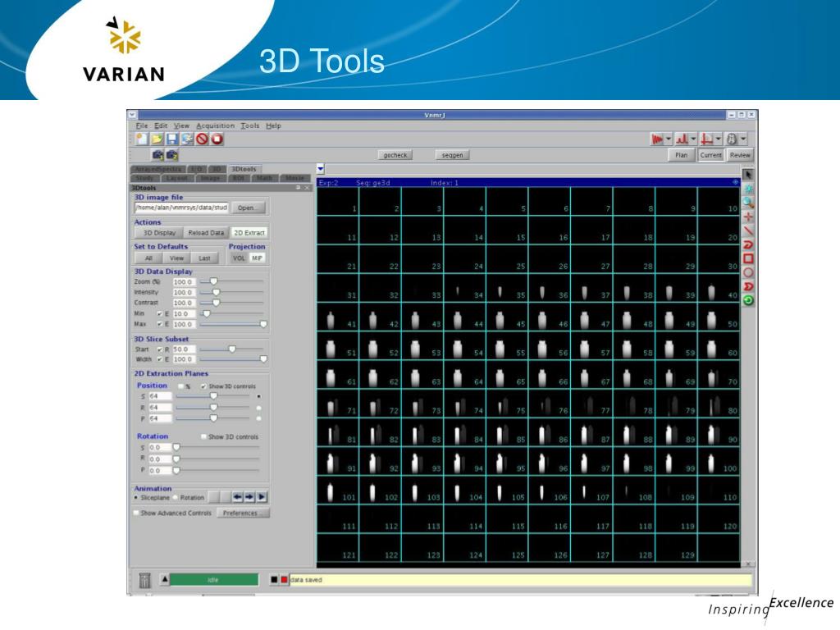Viewport: 840px width, 630px height.
Task: Click the red prohibited cancel icon
Action: 202,139
